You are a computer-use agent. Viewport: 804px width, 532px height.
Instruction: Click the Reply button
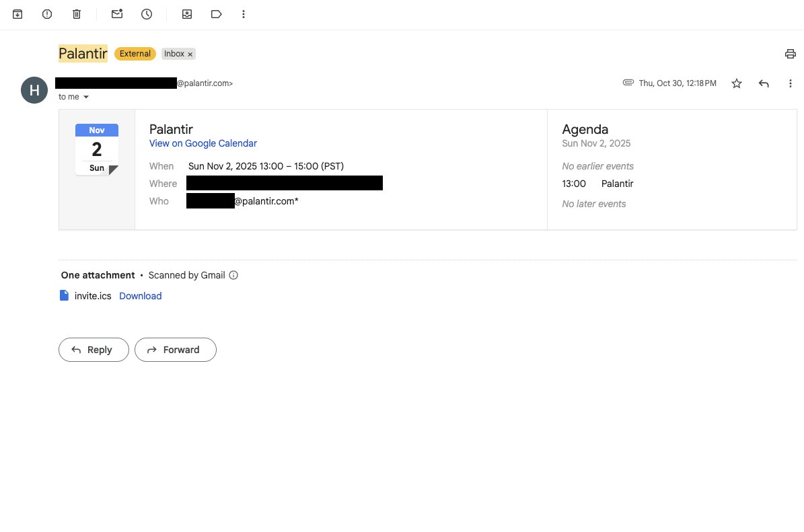click(94, 350)
